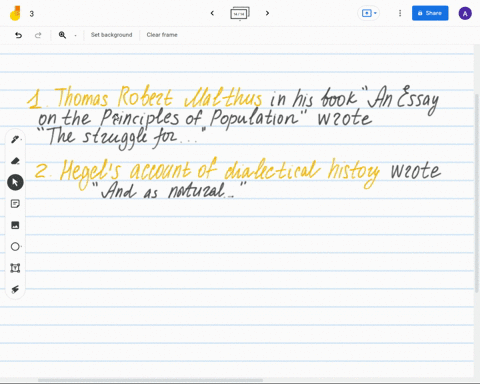Click Set background
The image size is (480, 384).
tap(111, 35)
